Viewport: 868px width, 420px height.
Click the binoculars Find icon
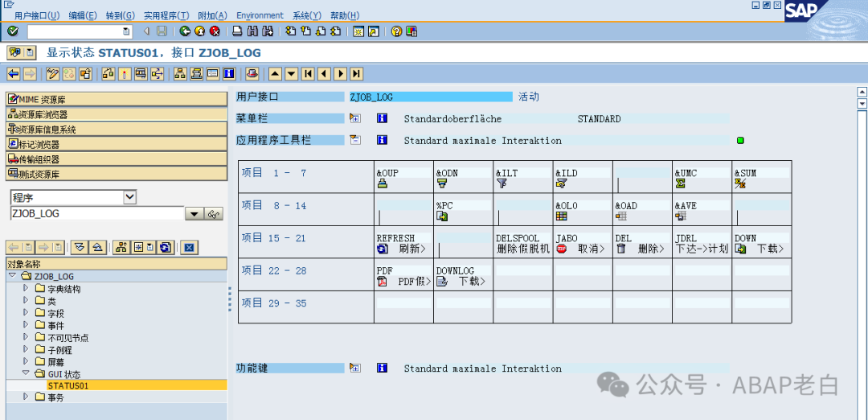pos(252,31)
